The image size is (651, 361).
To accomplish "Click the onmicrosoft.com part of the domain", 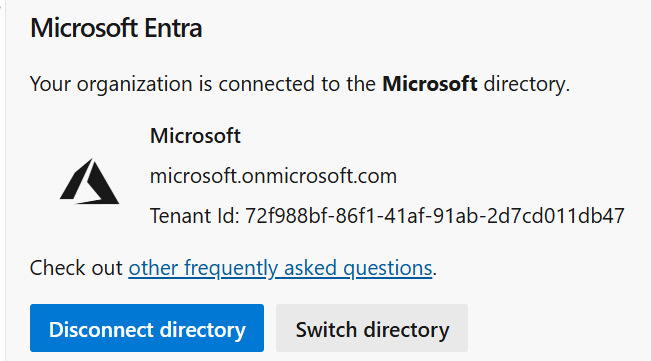I will 319,176.
